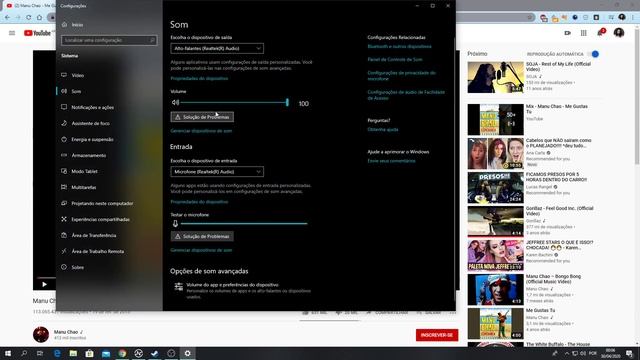Open app volume mixer sliders icon
640x360 pixels.
[x=178, y=287]
